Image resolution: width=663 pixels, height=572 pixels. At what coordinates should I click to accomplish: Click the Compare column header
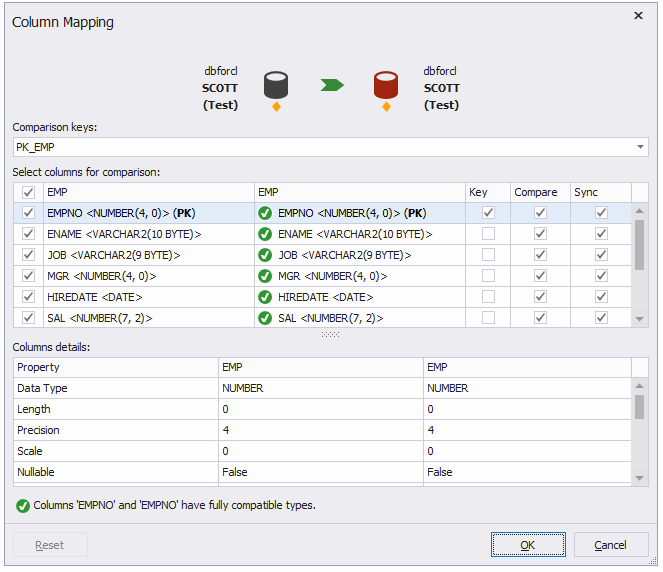point(540,192)
